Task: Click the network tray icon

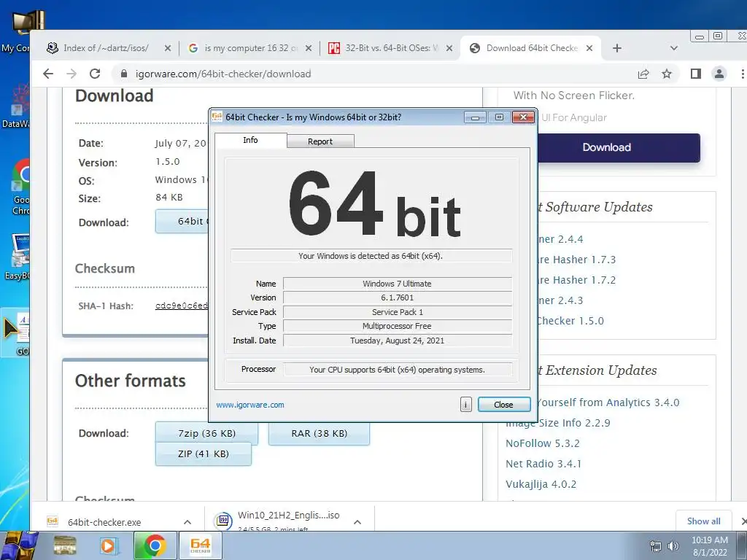Action: pos(656,546)
